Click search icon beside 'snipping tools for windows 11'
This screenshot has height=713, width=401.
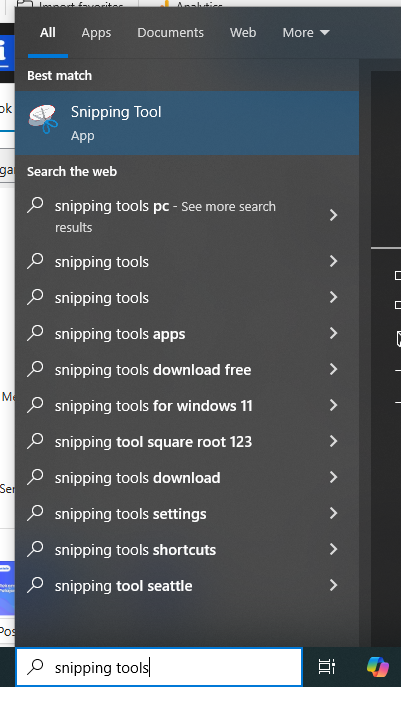click(35, 405)
